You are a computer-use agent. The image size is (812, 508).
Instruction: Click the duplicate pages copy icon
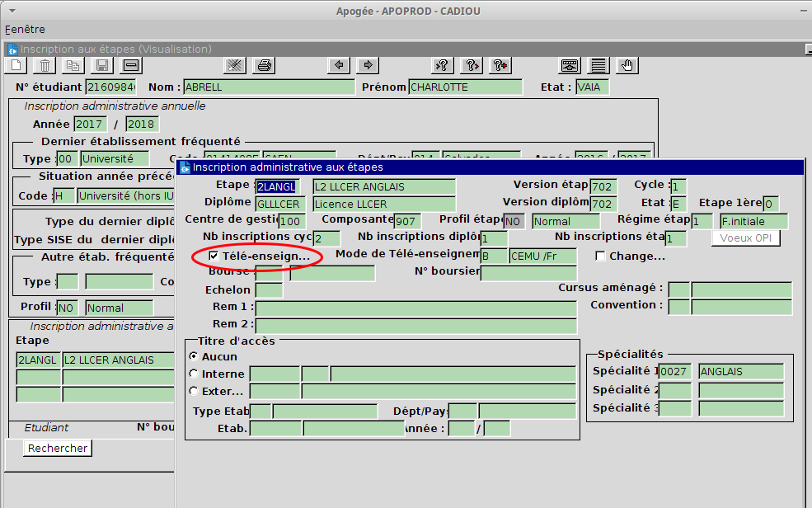tap(73, 65)
